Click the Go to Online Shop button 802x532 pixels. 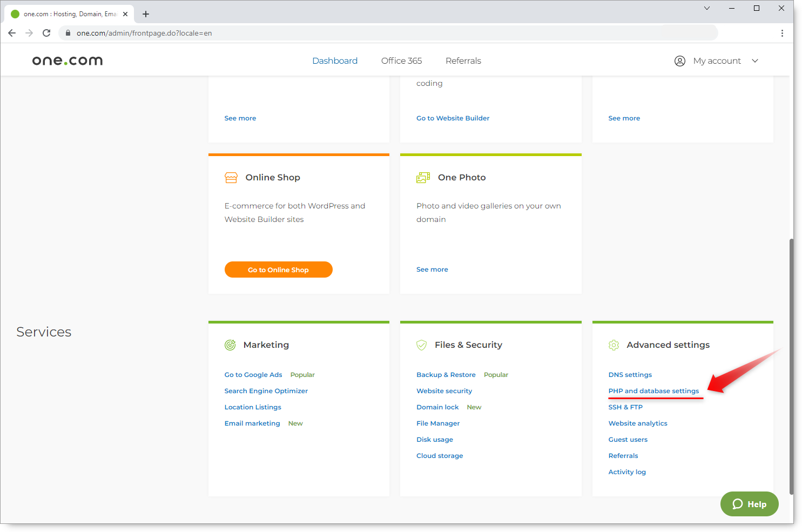278,269
